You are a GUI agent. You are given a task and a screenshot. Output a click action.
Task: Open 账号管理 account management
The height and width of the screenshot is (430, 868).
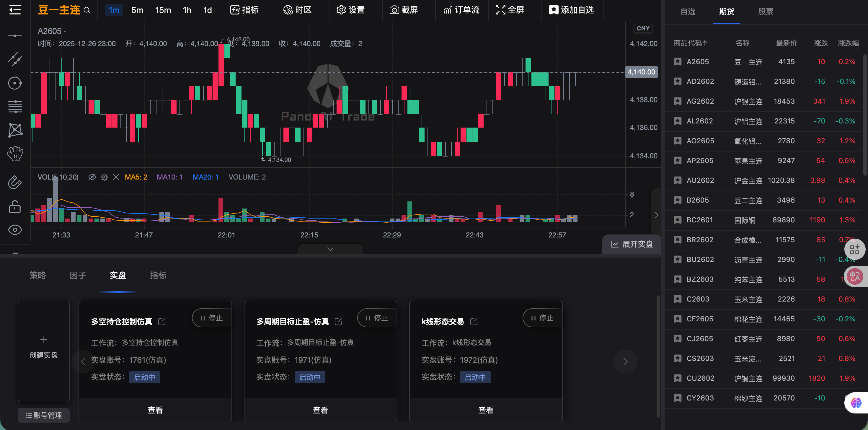point(44,415)
